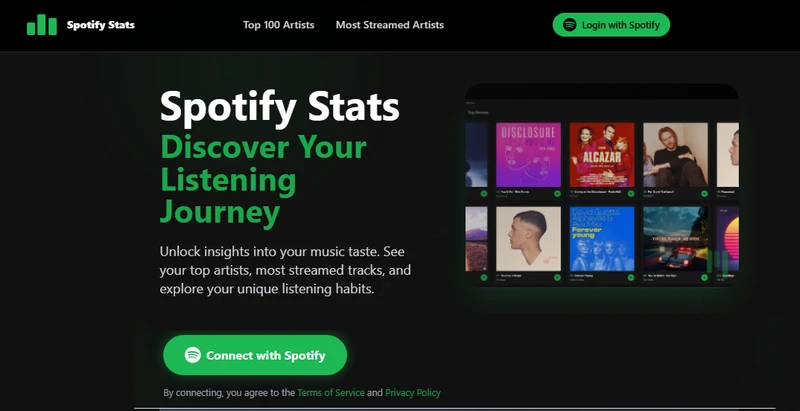Click play icon under side-profile face cover
Screen dimensions: 800x411
click(557, 278)
